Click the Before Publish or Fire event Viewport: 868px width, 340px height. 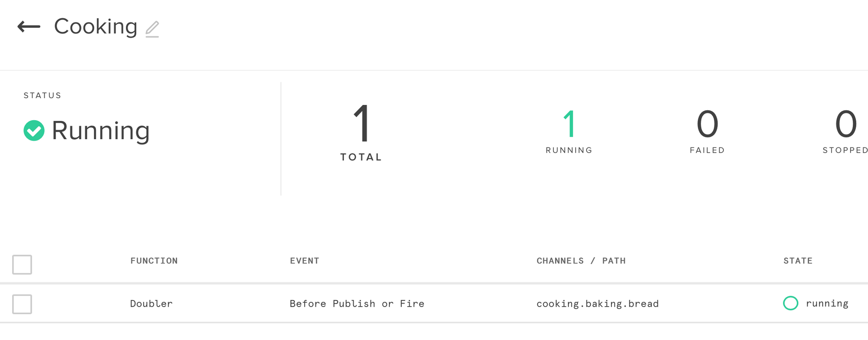(x=357, y=304)
